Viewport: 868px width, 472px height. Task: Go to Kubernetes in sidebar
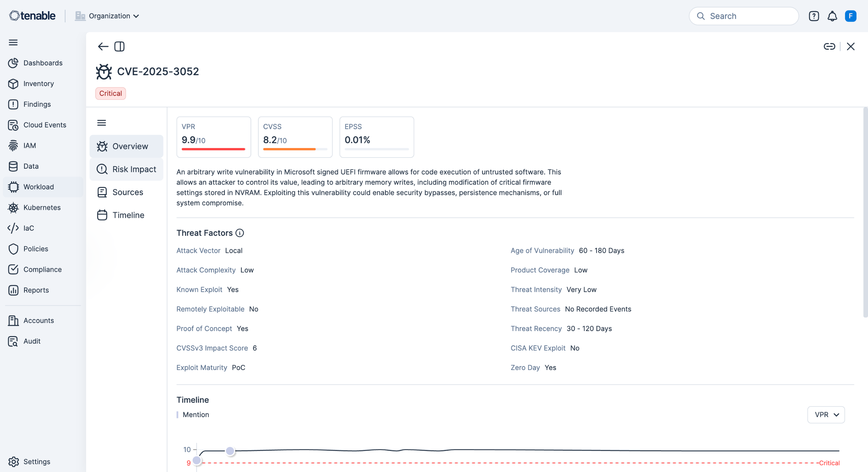[42, 207]
